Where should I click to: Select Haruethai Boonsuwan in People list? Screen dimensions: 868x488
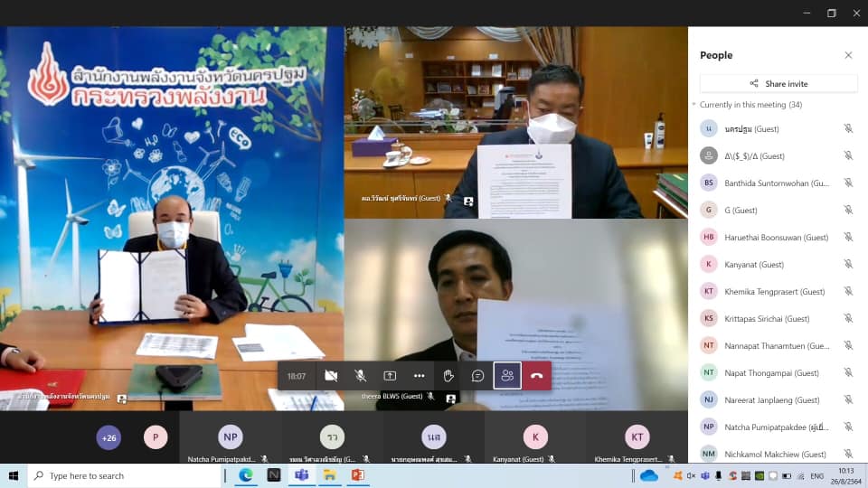(778, 238)
